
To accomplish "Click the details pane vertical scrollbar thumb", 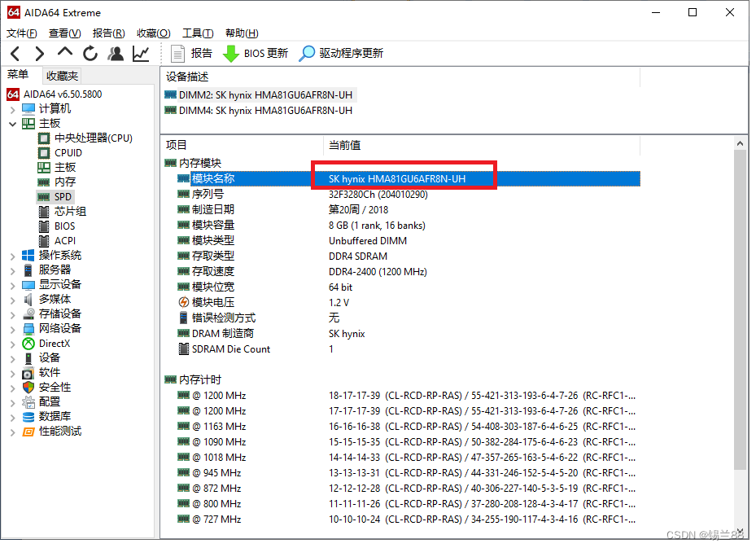I will click(x=740, y=309).
